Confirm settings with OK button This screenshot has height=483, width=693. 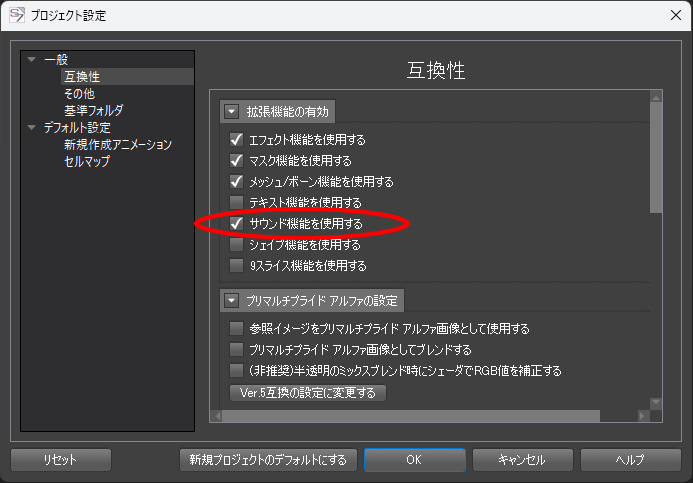pyautogui.click(x=415, y=460)
